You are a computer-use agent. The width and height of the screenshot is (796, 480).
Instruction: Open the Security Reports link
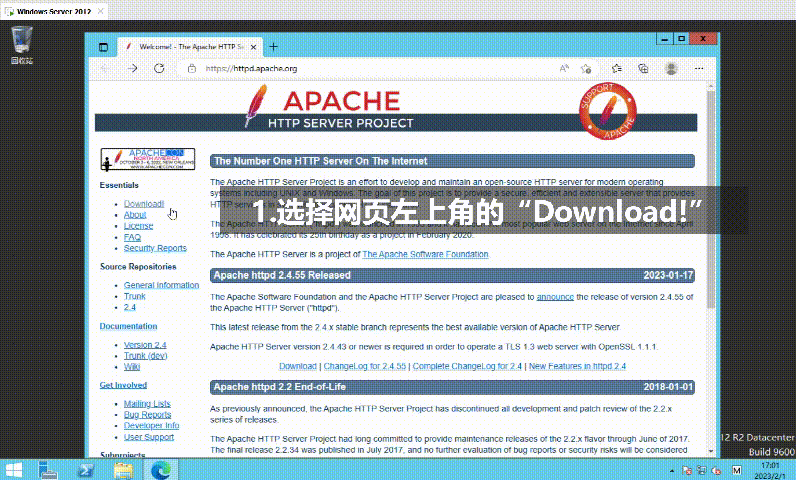coord(155,248)
